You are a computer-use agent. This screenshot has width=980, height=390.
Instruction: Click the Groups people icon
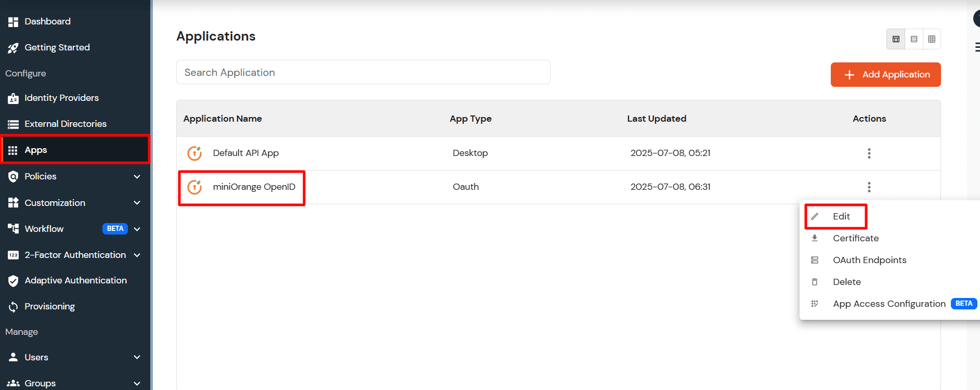[x=13, y=383]
